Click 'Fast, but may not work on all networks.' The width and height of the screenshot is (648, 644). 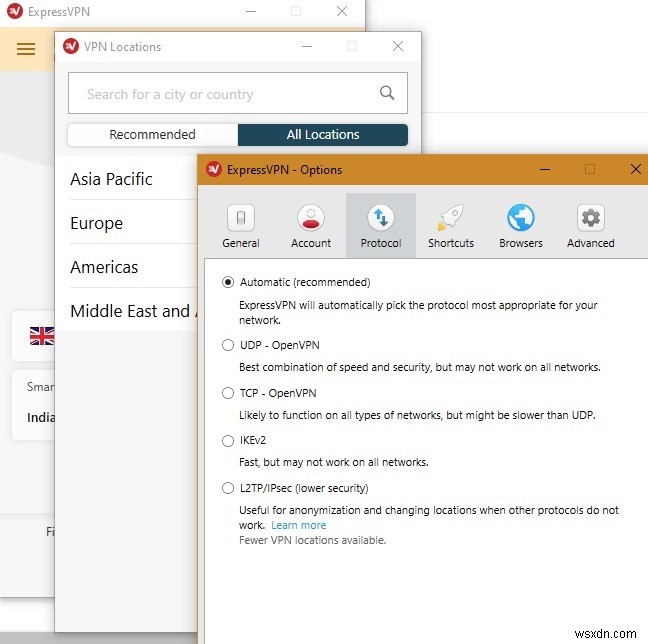tap(334, 462)
